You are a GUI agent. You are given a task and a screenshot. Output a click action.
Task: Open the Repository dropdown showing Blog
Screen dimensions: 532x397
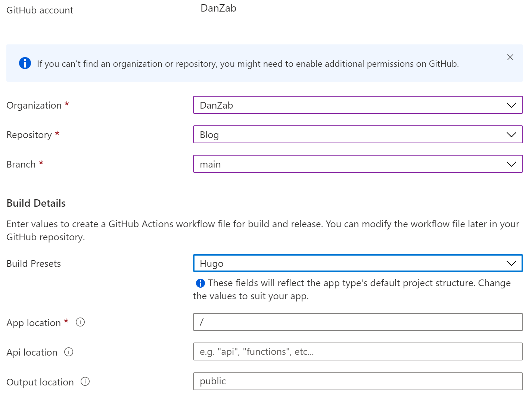[x=358, y=135]
